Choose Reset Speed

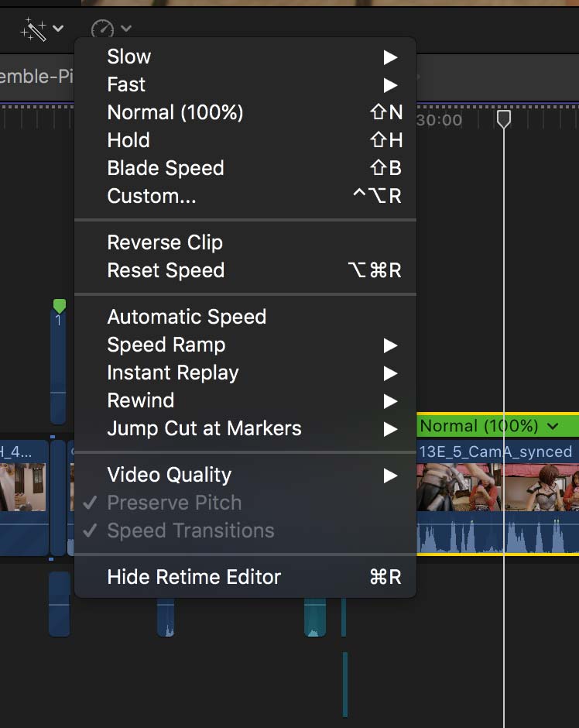(x=245, y=271)
